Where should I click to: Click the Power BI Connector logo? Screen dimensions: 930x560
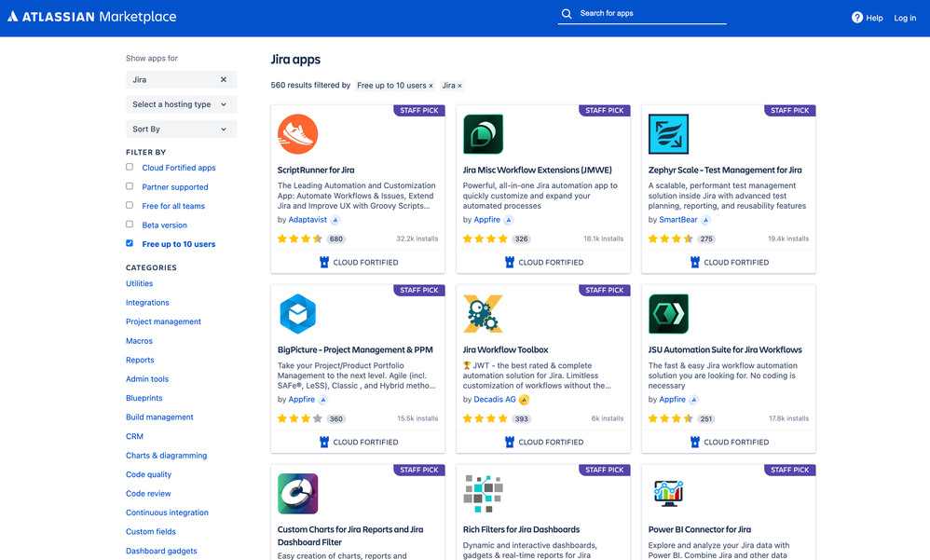(668, 494)
